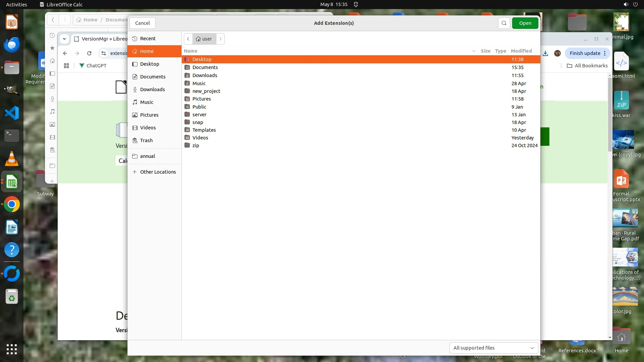The width and height of the screenshot is (644, 362).
Task: Cancel the Add Extension(s) dialog
Action: 142,23
